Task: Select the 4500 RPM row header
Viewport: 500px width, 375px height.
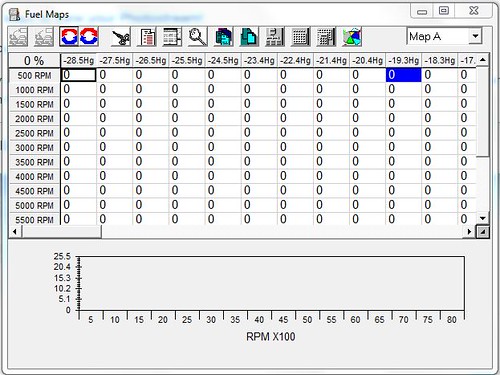Action: click(35, 191)
